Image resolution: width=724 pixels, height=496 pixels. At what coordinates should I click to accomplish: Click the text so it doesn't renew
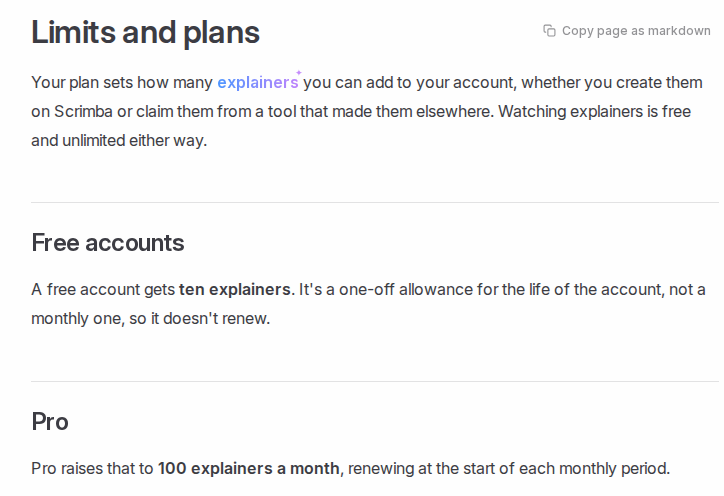point(199,318)
